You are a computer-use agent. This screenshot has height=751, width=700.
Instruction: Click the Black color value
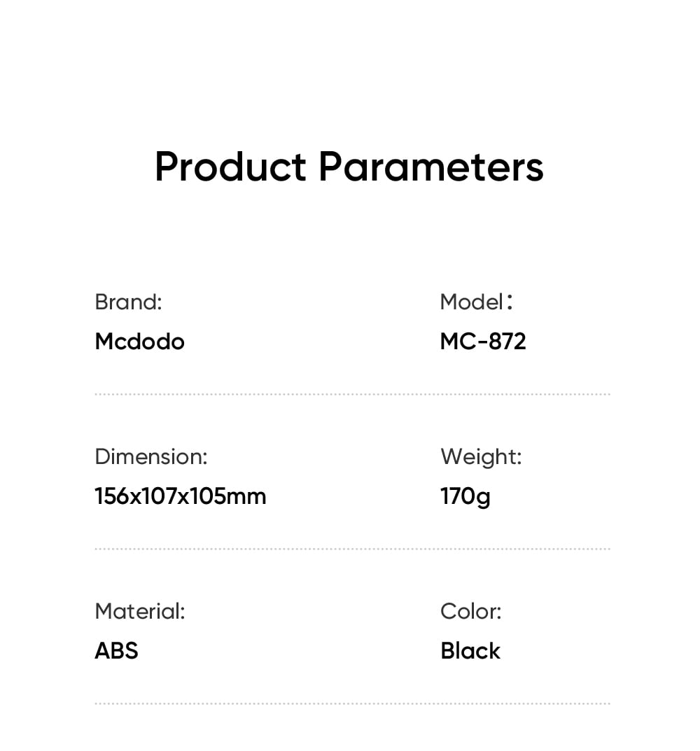470,651
